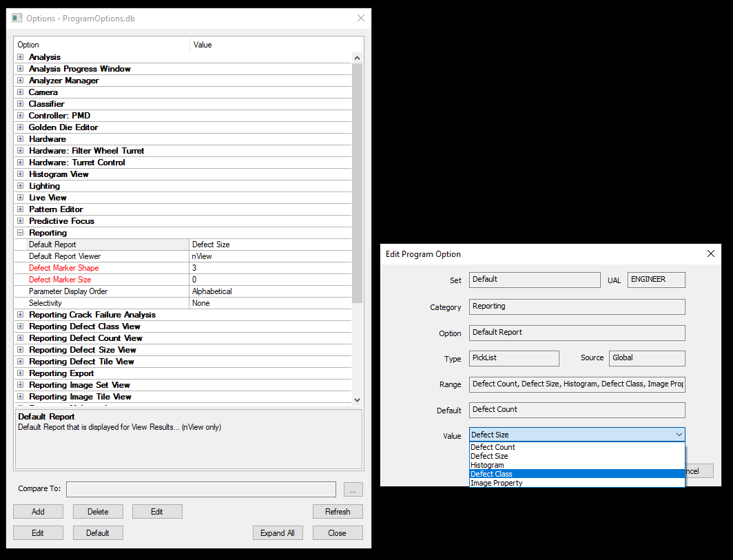Click the Compare To browse ellipsis button

(x=353, y=489)
